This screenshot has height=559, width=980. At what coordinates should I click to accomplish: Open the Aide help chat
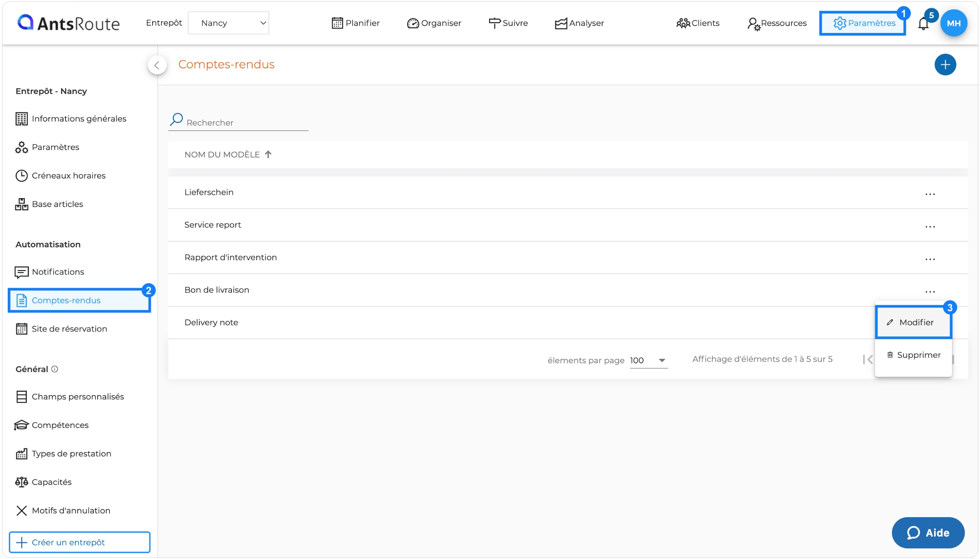[x=928, y=533]
